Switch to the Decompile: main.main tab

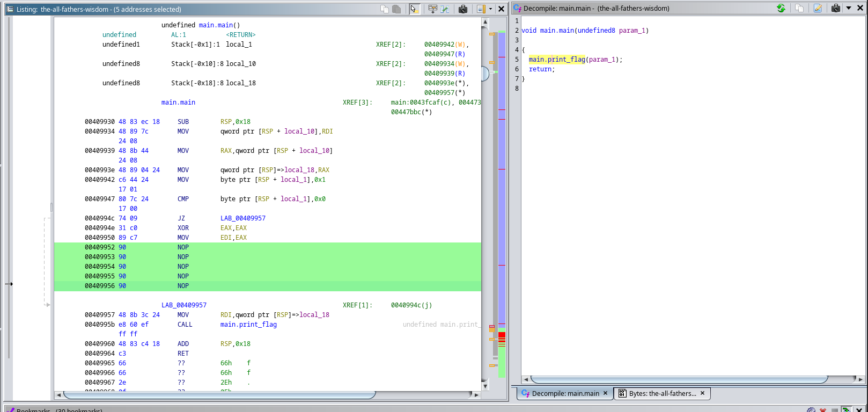565,393
